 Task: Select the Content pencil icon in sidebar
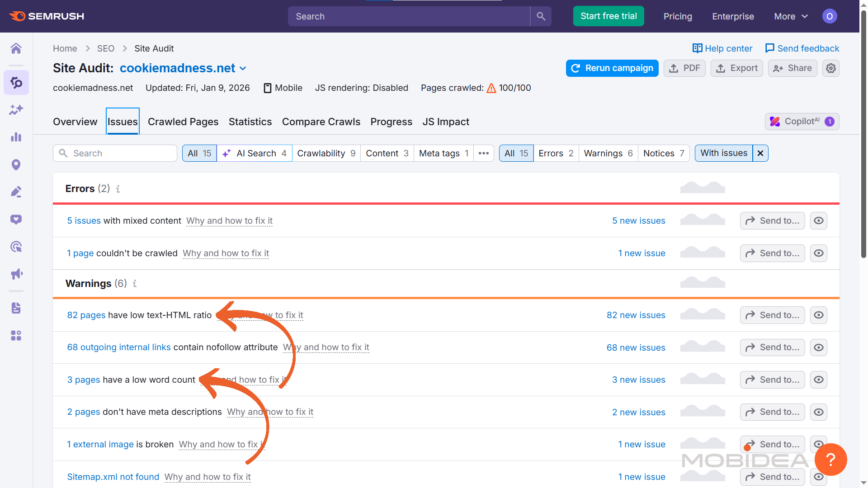(x=16, y=192)
